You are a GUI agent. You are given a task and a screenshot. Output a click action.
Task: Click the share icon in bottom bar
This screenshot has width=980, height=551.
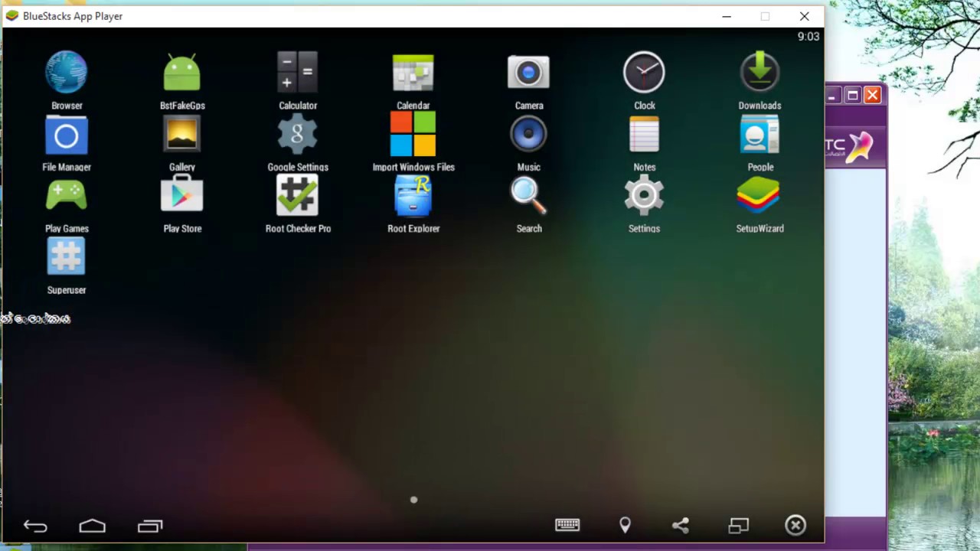681,525
